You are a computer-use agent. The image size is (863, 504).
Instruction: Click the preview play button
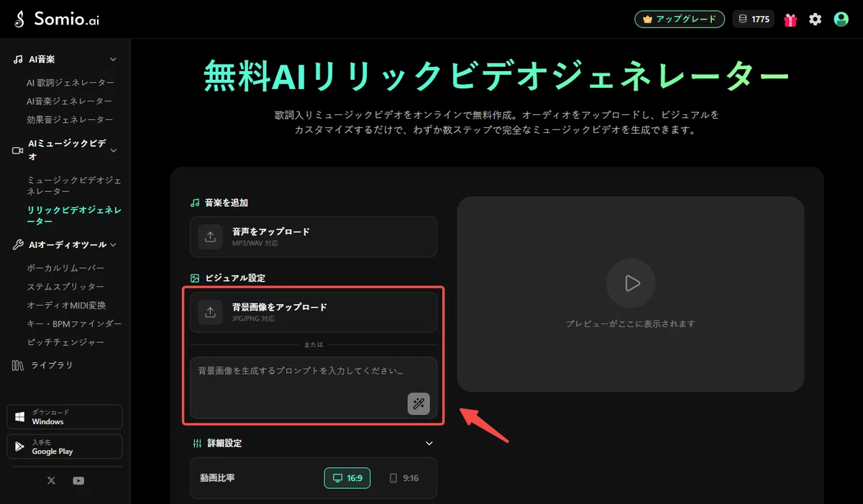coord(631,283)
